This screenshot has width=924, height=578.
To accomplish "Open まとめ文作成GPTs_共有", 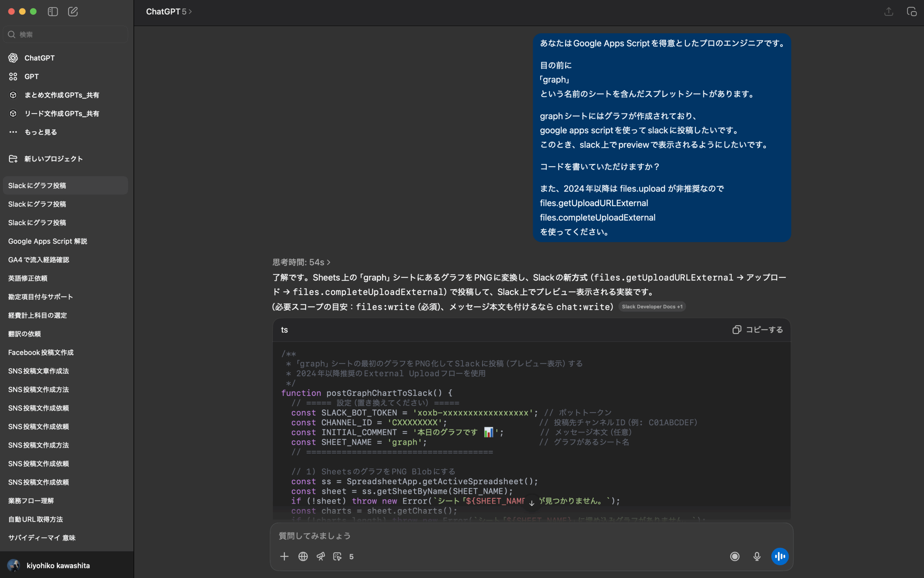I will tap(65, 95).
